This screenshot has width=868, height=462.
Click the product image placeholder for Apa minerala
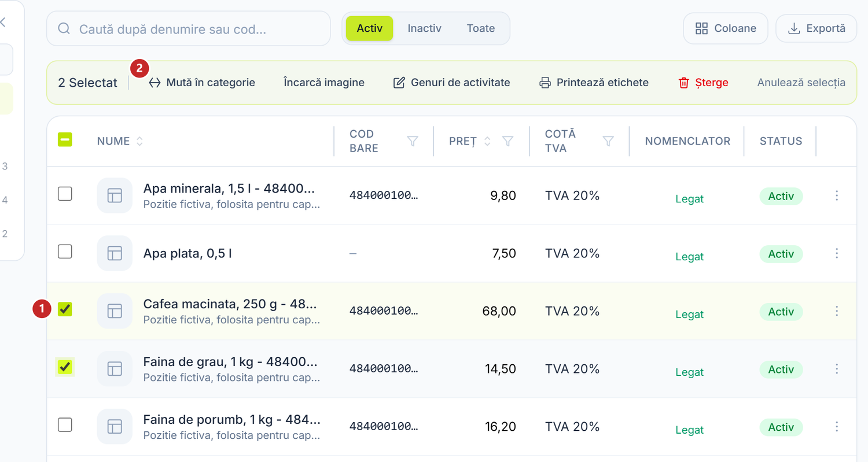coord(115,195)
